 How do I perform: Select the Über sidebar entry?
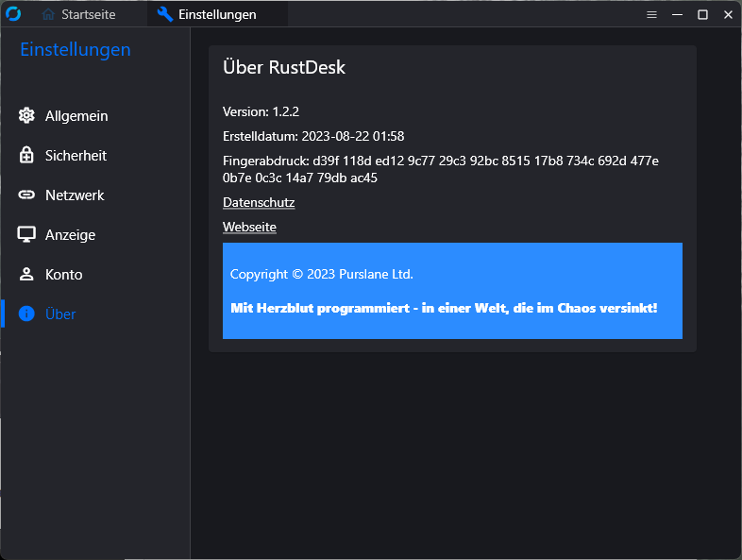coord(60,314)
